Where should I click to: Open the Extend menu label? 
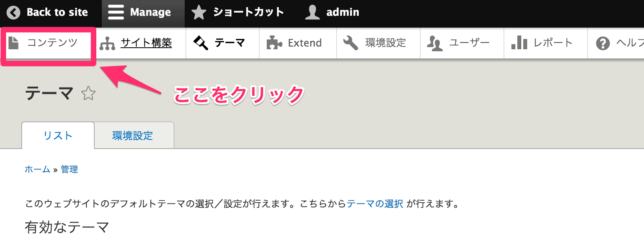[x=305, y=43]
